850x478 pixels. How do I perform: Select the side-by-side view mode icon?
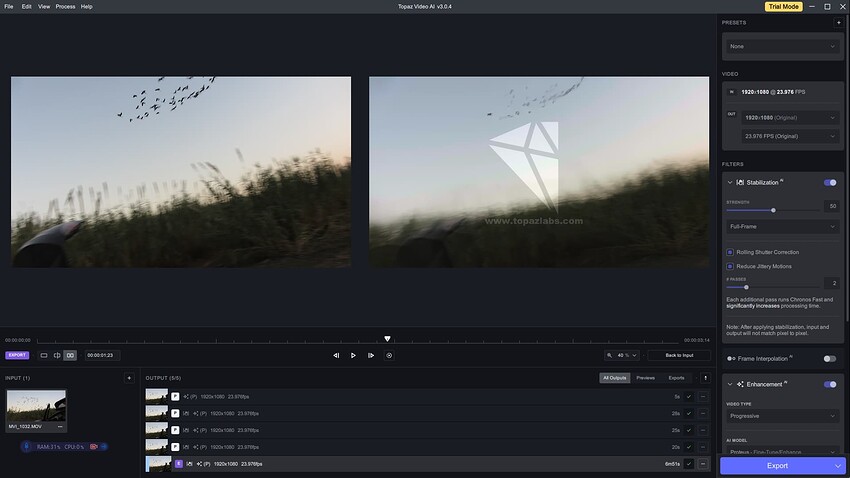coord(70,355)
